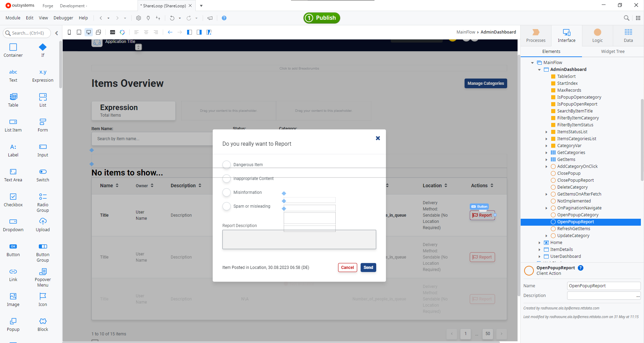Choose Spam or misleading radio button
The image size is (644, 343).
(x=227, y=206)
